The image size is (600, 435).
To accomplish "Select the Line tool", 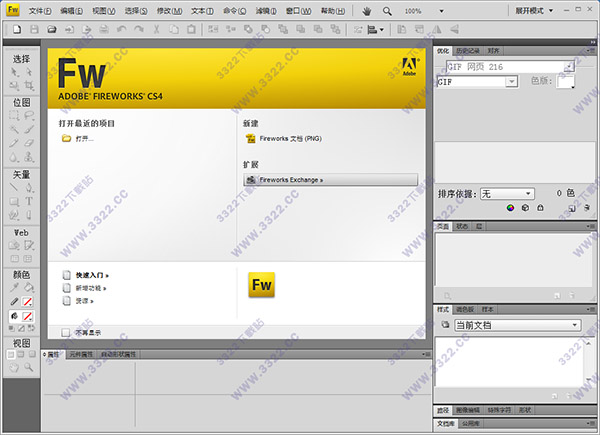I will (14, 187).
